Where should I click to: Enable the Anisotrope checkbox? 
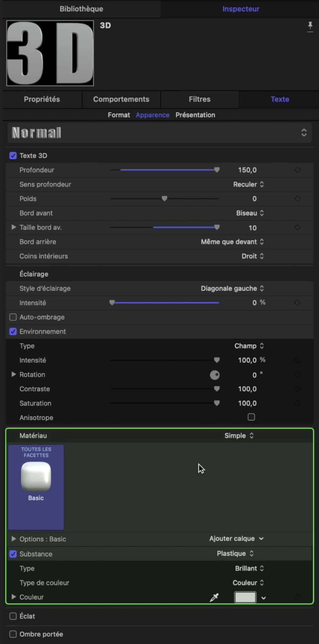[x=251, y=417]
